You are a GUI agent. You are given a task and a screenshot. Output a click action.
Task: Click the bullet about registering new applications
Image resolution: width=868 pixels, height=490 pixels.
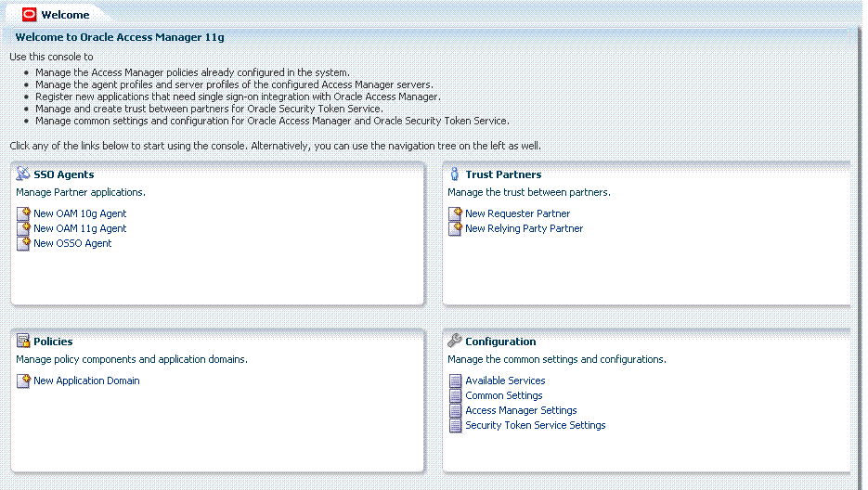[238, 97]
